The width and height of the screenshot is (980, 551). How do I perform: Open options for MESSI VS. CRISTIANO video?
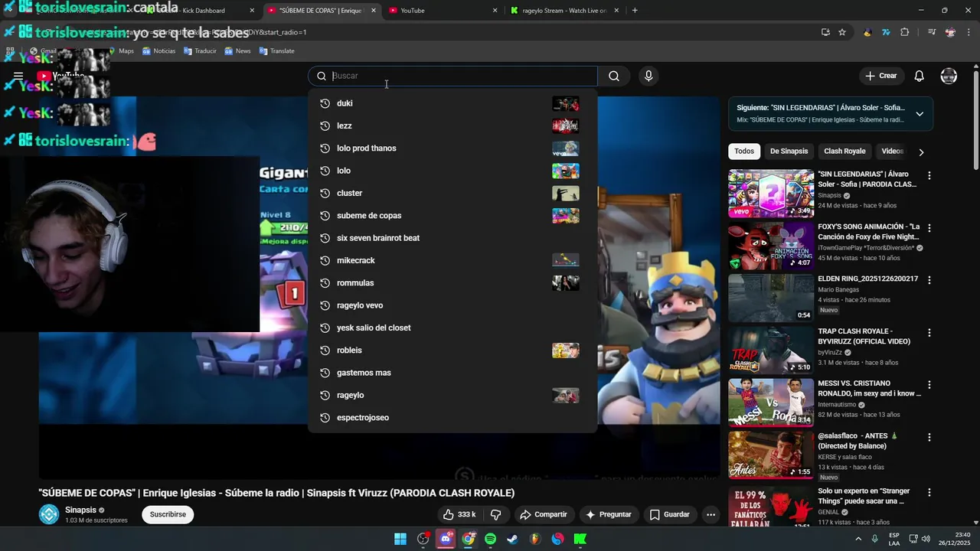[929, 385]
